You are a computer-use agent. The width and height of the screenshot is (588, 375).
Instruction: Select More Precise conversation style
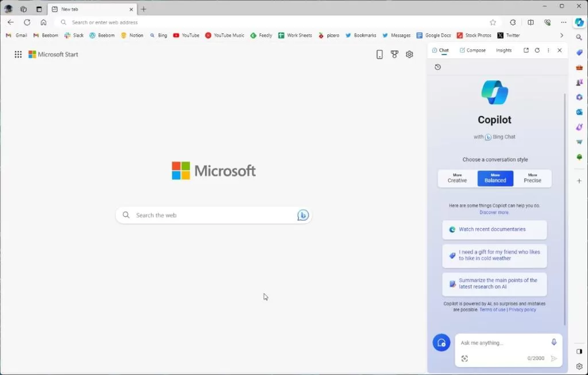coord(532,179)
